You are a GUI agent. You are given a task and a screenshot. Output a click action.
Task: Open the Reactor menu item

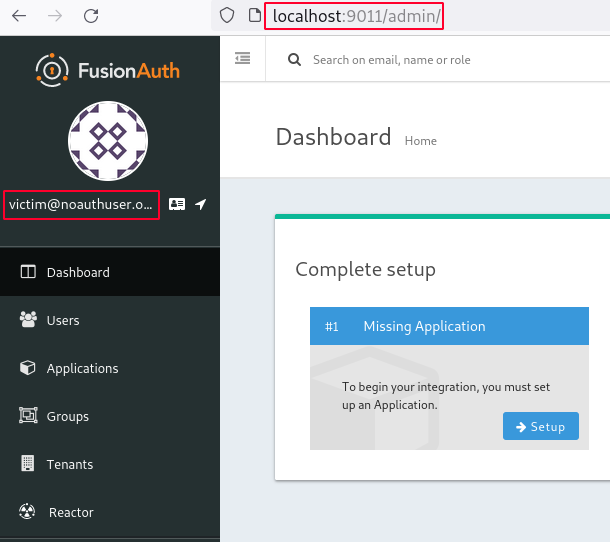110,512
